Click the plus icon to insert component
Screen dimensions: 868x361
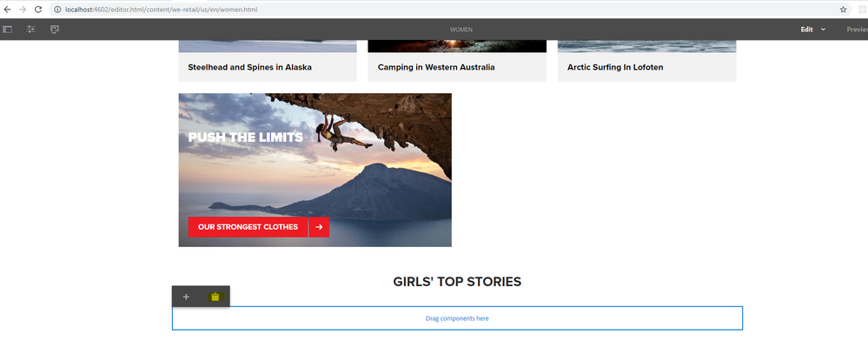point(186,297)
